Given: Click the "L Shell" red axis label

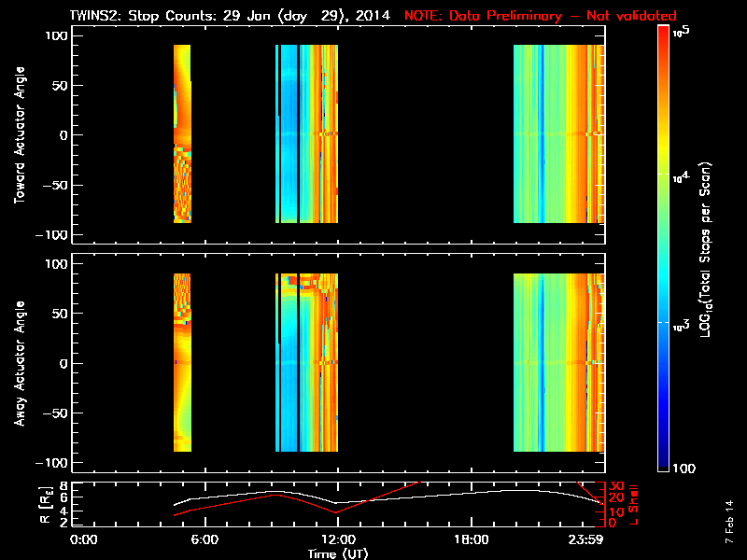Looking at the screenshot, I should [633, 504].
